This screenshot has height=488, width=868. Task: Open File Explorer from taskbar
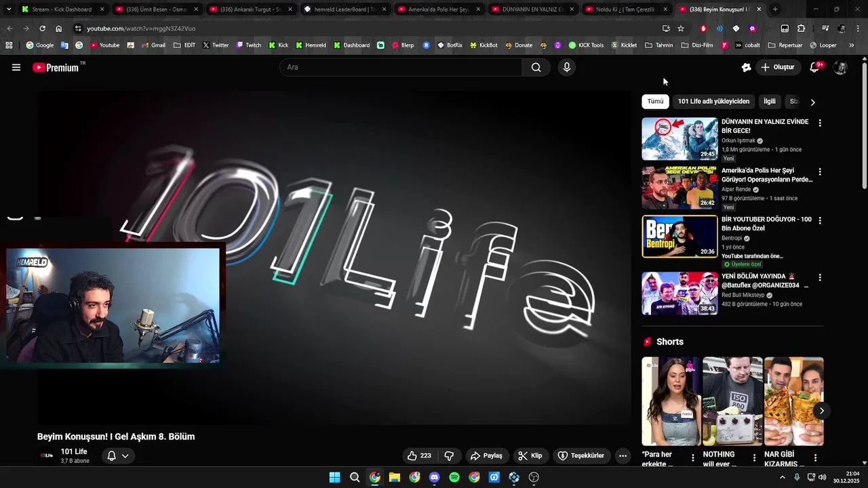click(x=395, y=477)
